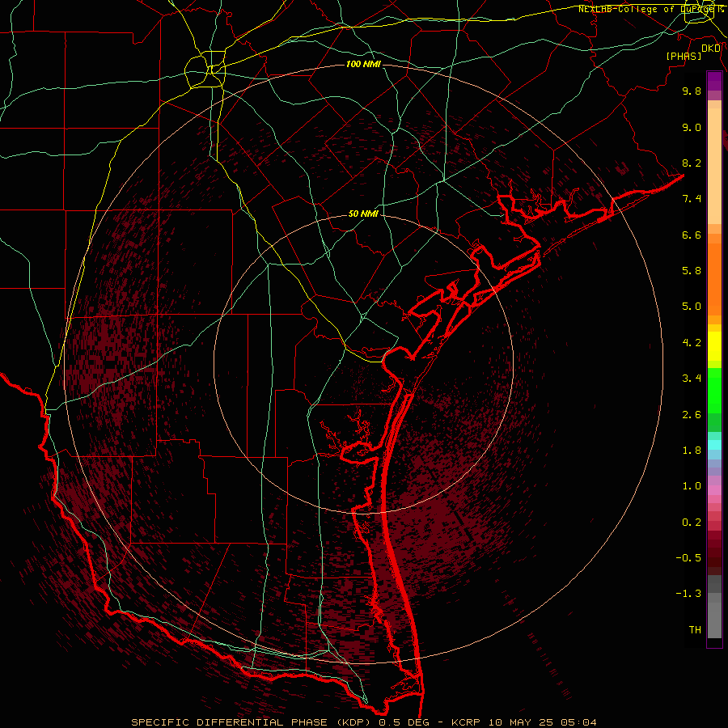Click the yellow segment of the colorbar
The width and height of the screenshot is (728, 728).
[x=714, y=346]
